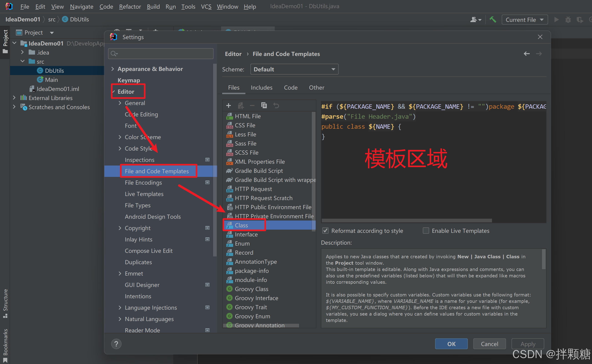Click the Copy Template icon

pos(264,105)
